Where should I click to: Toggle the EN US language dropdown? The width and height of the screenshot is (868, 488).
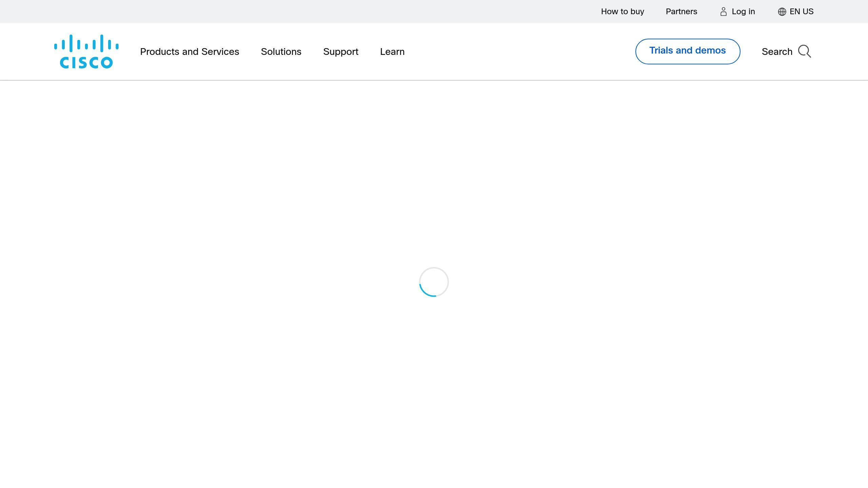click(x=796, y=11)
